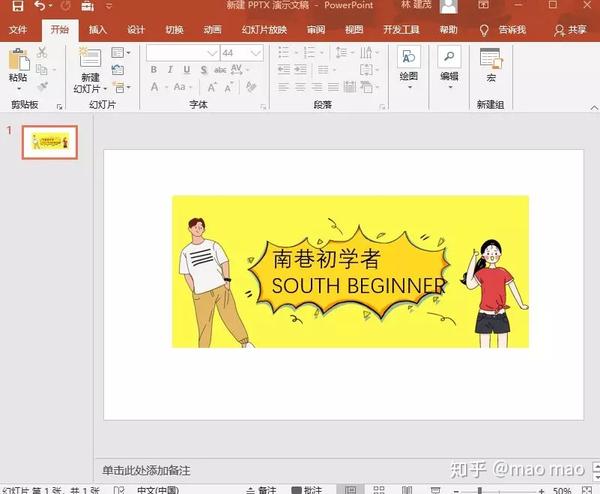Toggle the 批注 comments pane

click(307, 490)
